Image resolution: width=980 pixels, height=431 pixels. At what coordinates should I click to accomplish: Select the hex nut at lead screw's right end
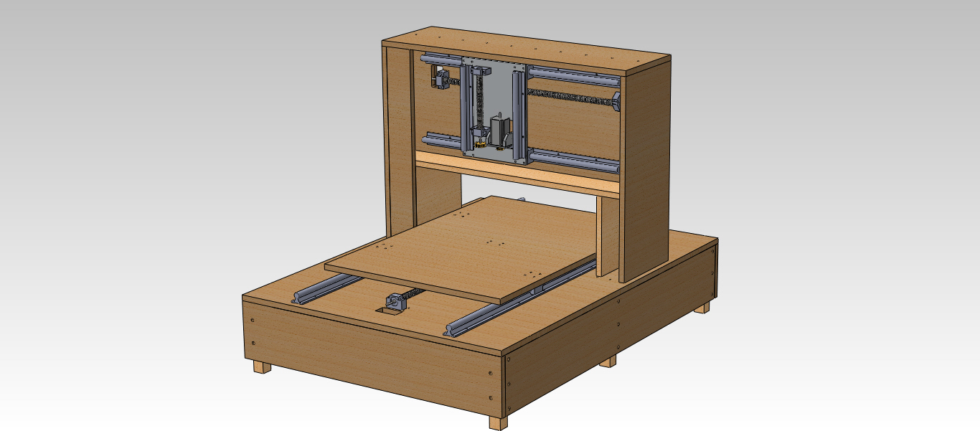click(x=616, y=100)
